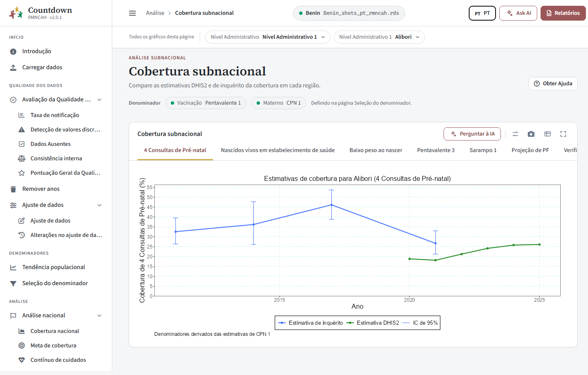Click the Ask AI button
Viewport: 588px width, 375px height.
click(518, 13)
